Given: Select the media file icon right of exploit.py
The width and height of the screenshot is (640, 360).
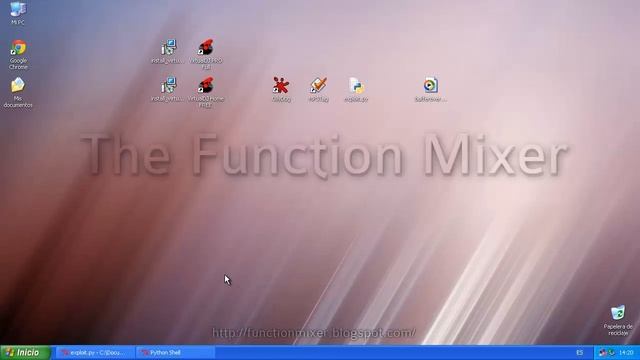Looking at the screenshot, I should pos(431,89).
